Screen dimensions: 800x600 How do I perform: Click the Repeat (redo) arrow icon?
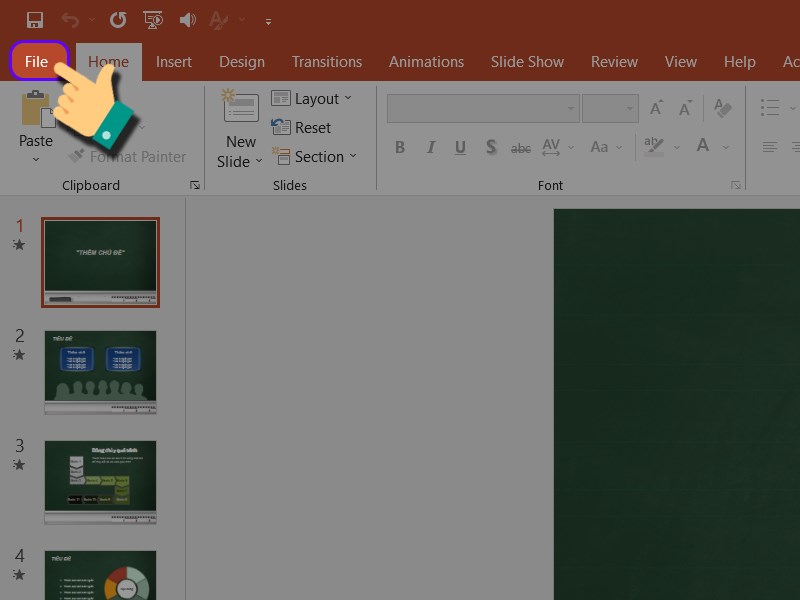click(x=118, y=20)
